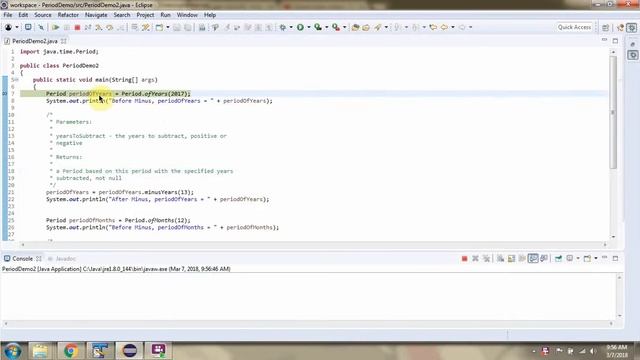Image resolution: width=640 pixels, height=360 pixels.
Task: Toggle Show Console When Standard Out Changes
Action: 533,258
